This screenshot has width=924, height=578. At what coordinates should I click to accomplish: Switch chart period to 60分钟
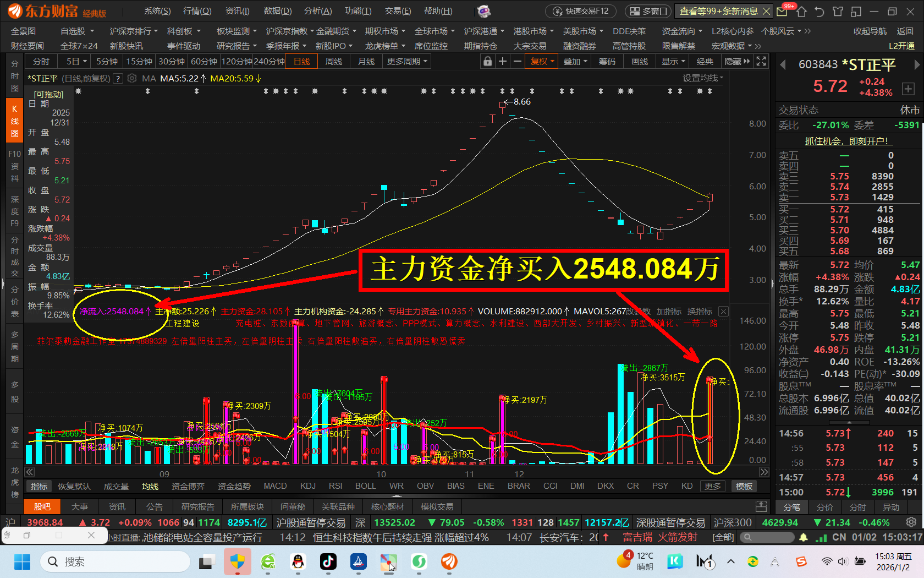tap(204, 62)
